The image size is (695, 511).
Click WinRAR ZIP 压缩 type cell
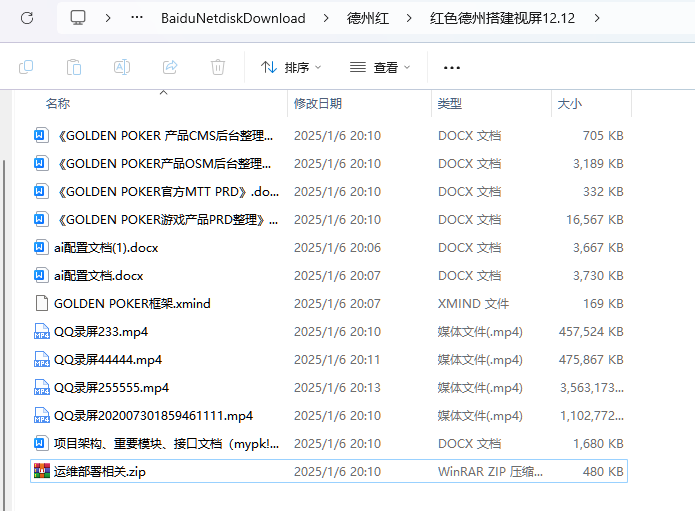(x=490, y=472)
